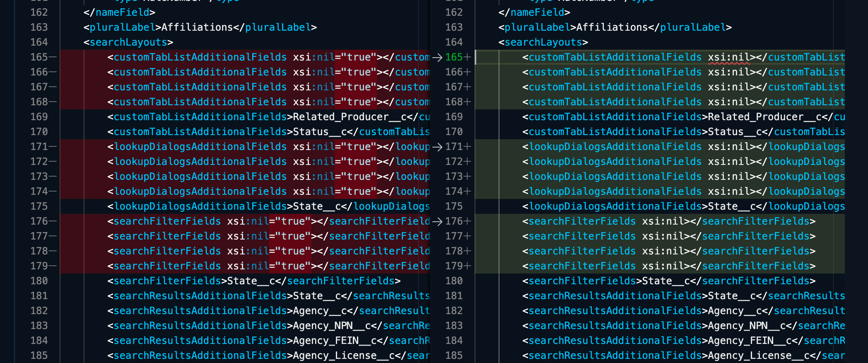Click the highlighted ="true" on left line 174
This screenshot has height=363, width=868.
click(x=356, y=191)
